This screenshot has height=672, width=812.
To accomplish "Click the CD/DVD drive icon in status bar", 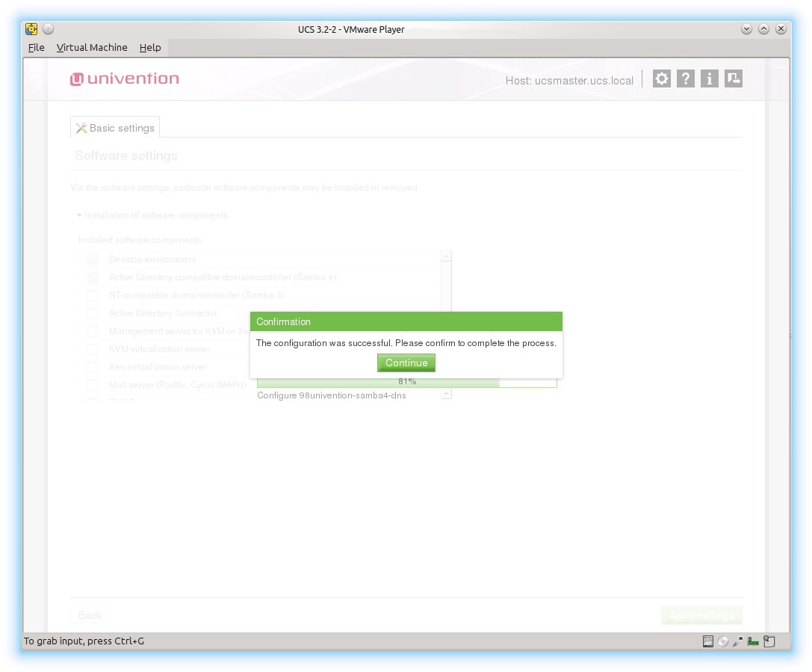I will click(723, 641).
